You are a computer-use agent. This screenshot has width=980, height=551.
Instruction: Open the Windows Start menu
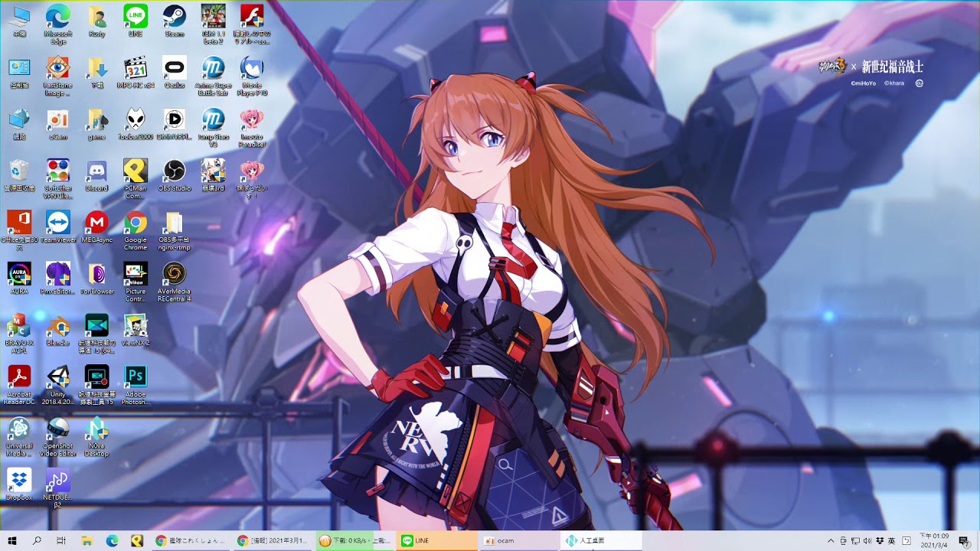pos(12,540)
